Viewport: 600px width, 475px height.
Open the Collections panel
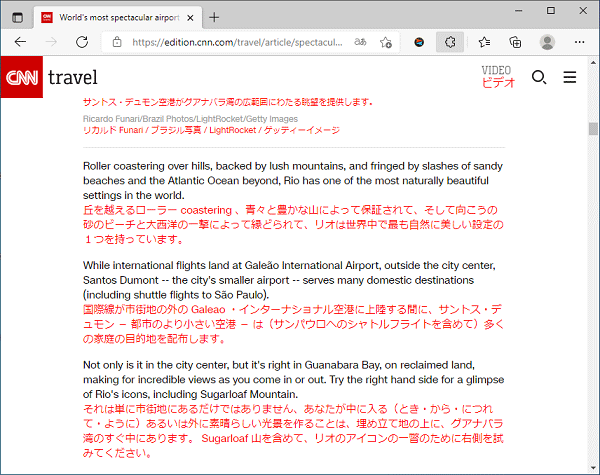click(x=515, y=42)
